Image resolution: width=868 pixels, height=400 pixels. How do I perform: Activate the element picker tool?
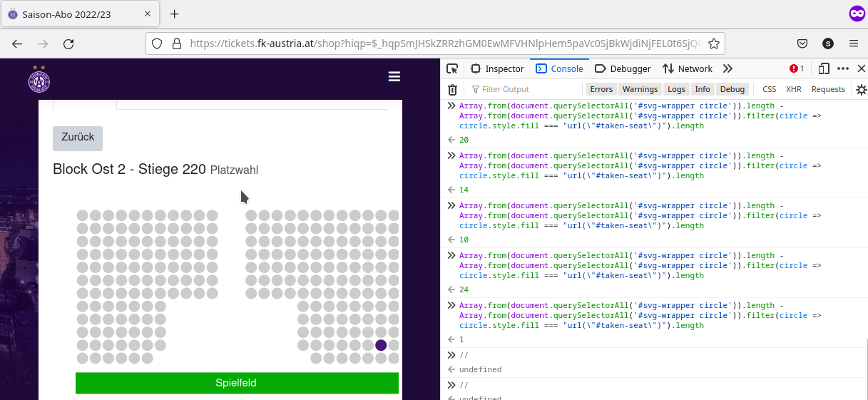click(452, 68)
